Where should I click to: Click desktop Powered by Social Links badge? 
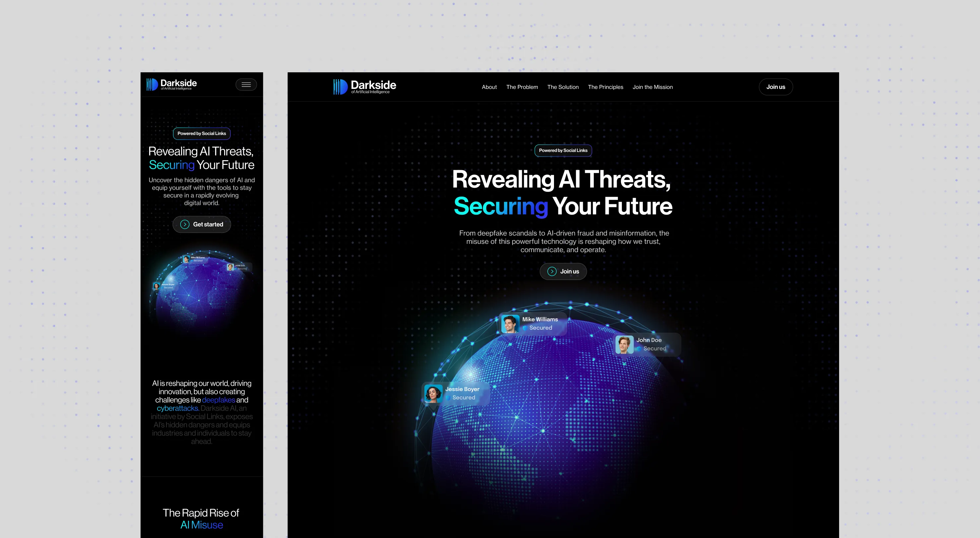[563, 150]
